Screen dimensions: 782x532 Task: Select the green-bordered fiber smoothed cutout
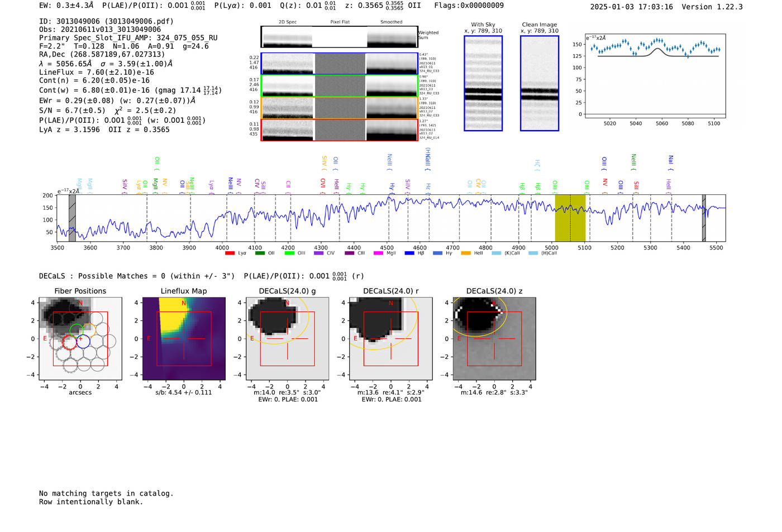point(392,86)
